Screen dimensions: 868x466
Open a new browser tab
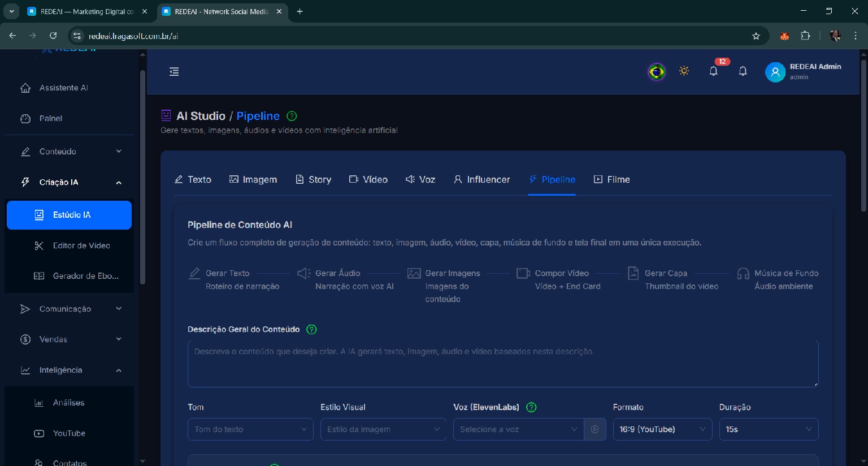[300, 11]
